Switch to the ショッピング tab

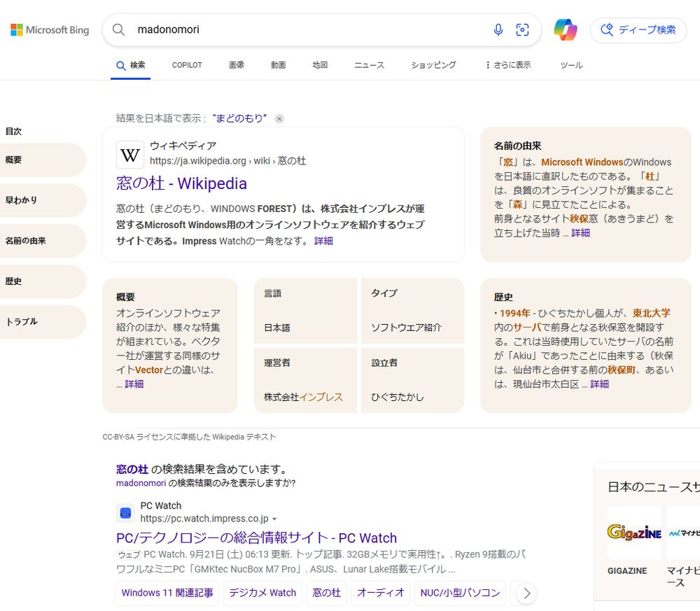click(x=433, y=65)
